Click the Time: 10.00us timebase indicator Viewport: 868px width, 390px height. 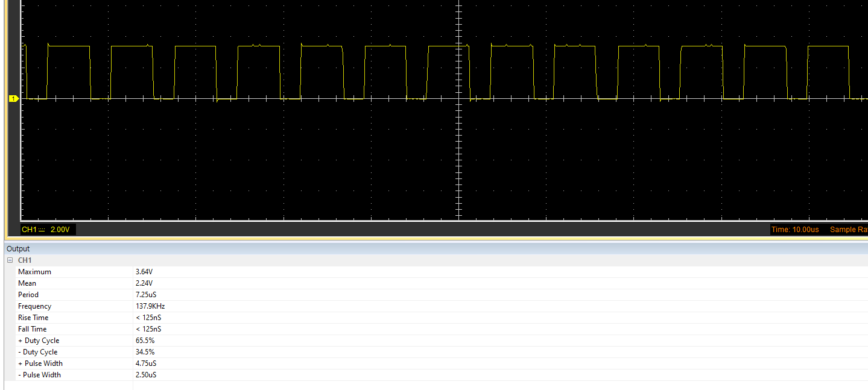point(794,229)
